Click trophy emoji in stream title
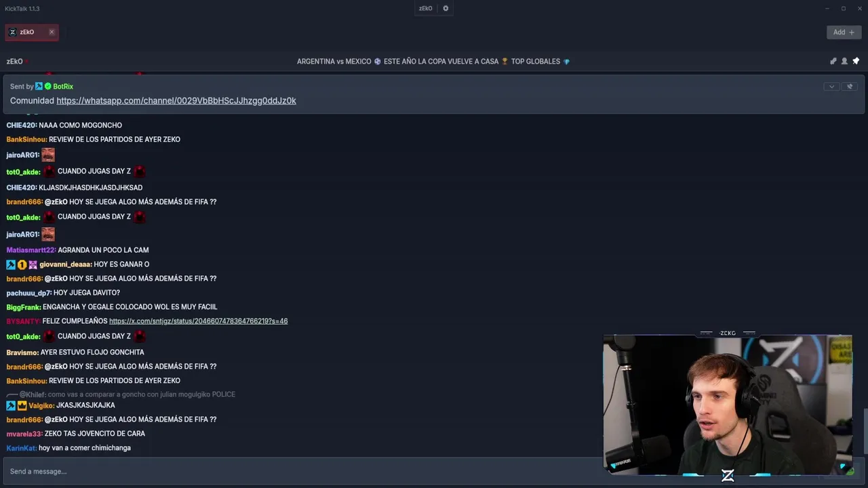This screenshot has width=868, height=488. (x=505, y=61)
